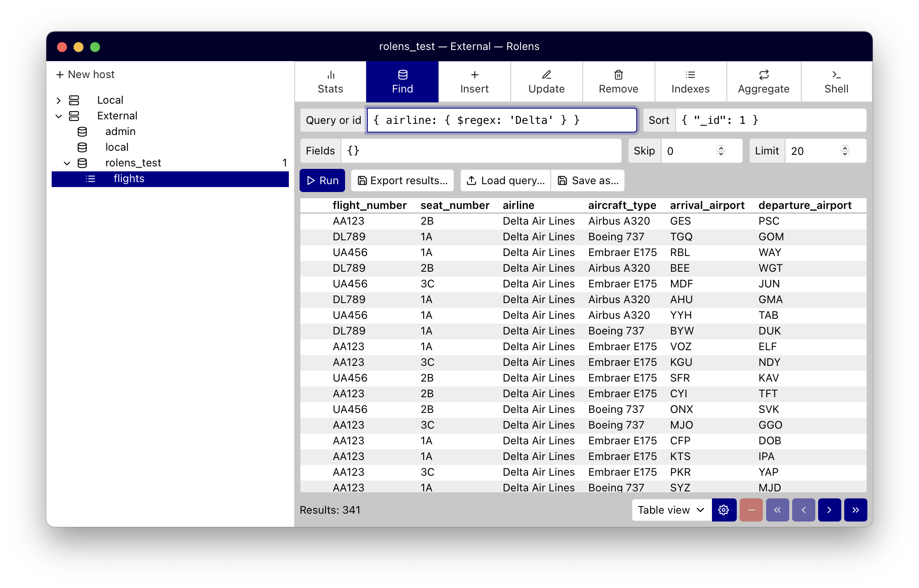Click the aircraft_type column header
Image resolution: width=919 pixels, height=588 pixels.
tap(622, 205)
